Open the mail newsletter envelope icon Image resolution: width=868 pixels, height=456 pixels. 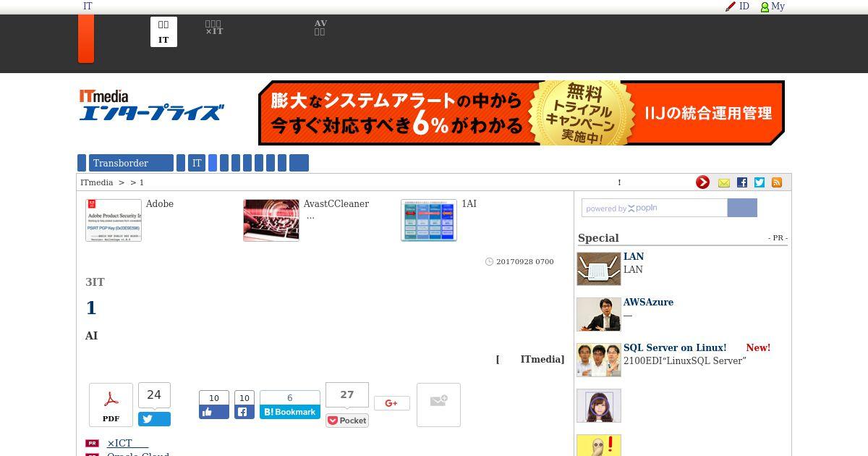click(723, 183)
